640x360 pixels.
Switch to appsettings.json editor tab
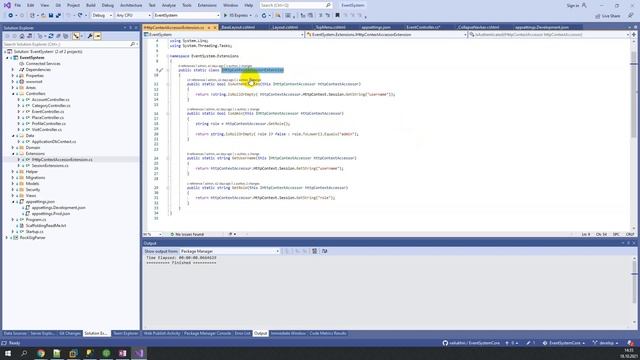pyautogui.click(x=376, y=27)
